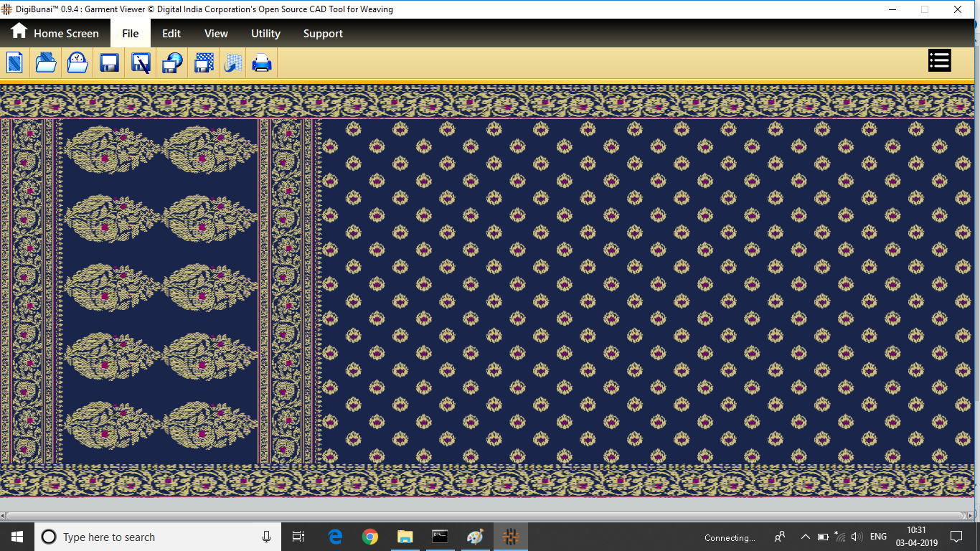Click the New file icon in toolbar
This screenshot has height=551, width=980.
[x=15, y=63]
